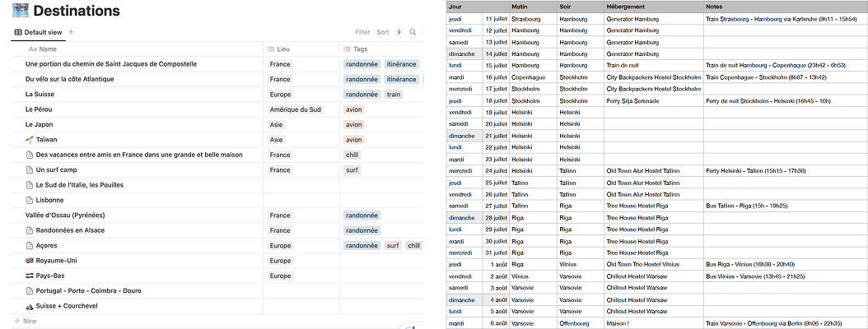Image resolution: width=868 pixels, height=329 pixels.
Task: Select Copenhague cell on 16 juillet
Action: click(533, 77)
